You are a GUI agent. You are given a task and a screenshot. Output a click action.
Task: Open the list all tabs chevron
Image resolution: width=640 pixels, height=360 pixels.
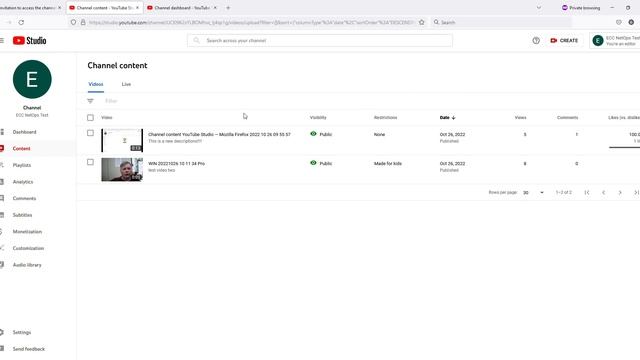(539, 8)
